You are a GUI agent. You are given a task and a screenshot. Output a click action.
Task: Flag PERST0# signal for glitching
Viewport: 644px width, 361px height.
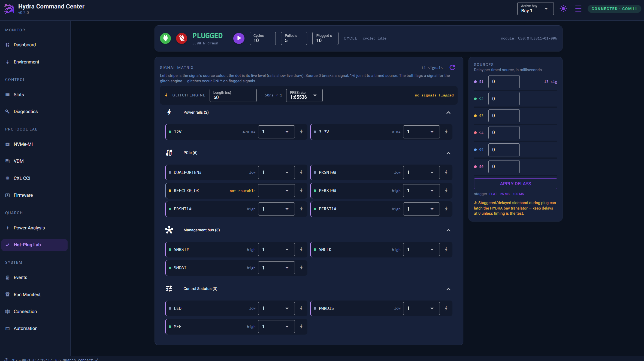(x=446, y=191)
